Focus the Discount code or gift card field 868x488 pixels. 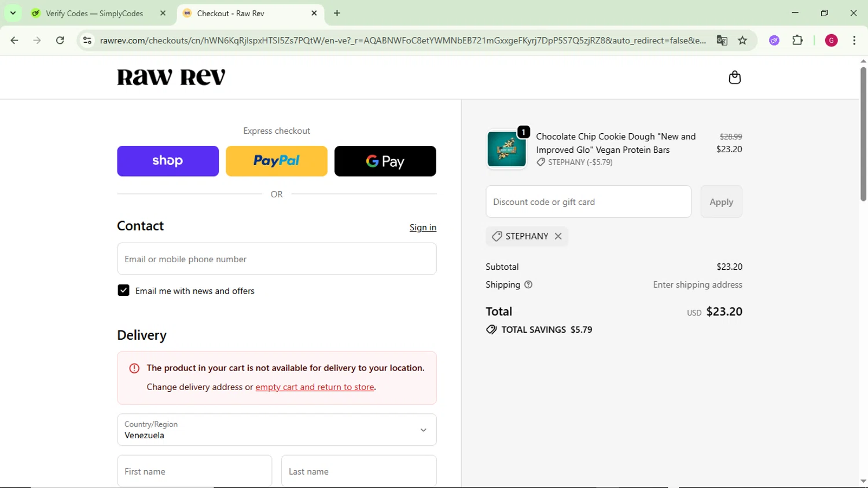[589, 201]
